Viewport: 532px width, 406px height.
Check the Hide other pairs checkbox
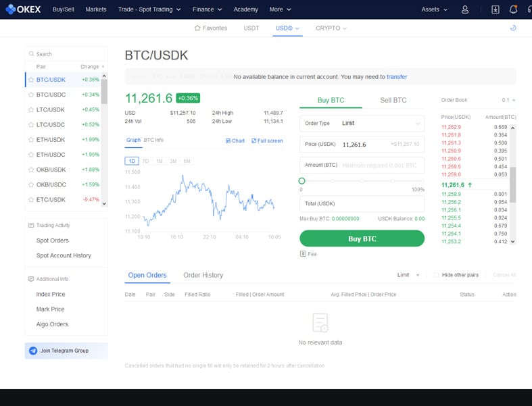tap(436, 275)
